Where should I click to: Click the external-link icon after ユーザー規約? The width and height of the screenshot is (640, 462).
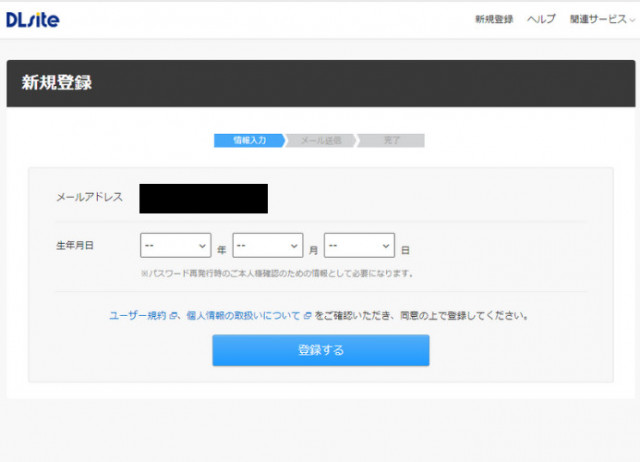click(x=173, y=316)
